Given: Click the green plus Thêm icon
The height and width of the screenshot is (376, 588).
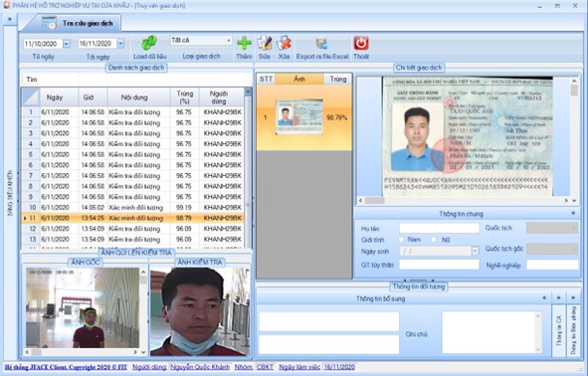Looking at the screenshot, I should click(244, 43).
